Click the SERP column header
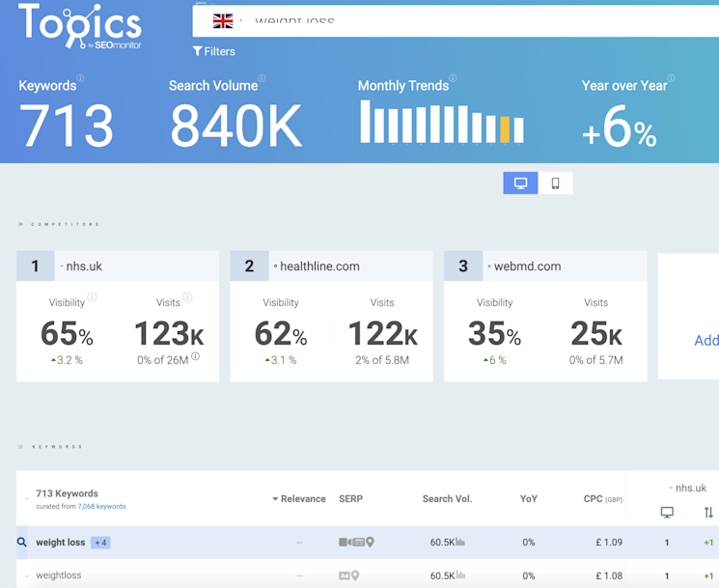719x588 pixels. (x=350, y=499)
